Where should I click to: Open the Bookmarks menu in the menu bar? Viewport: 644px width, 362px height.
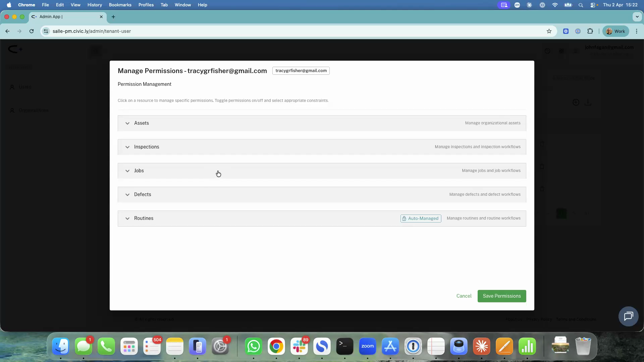(120, 5)
